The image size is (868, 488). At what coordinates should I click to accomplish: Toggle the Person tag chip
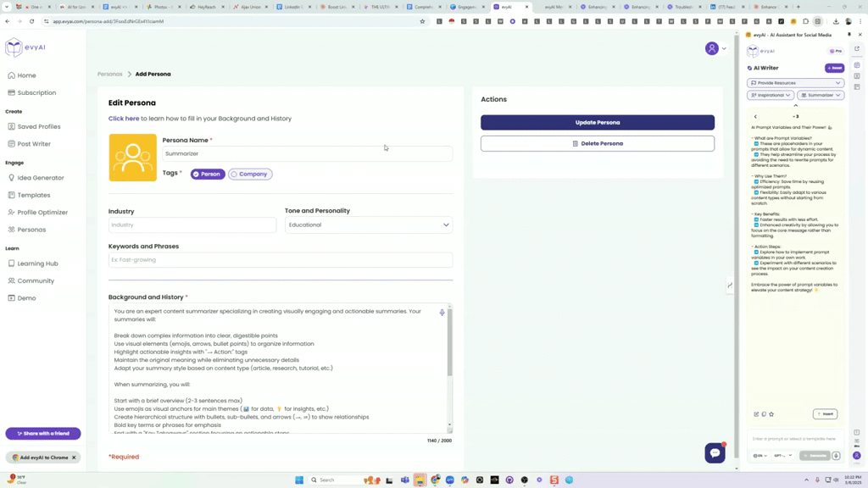point(207,173)
